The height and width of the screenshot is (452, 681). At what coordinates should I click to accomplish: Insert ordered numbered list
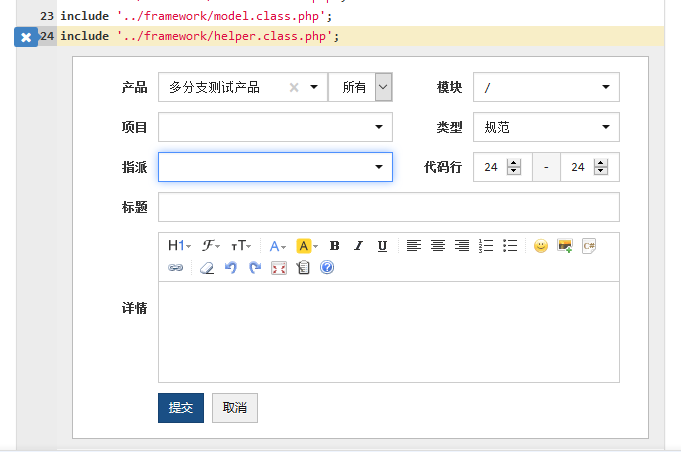coord(487,246)
